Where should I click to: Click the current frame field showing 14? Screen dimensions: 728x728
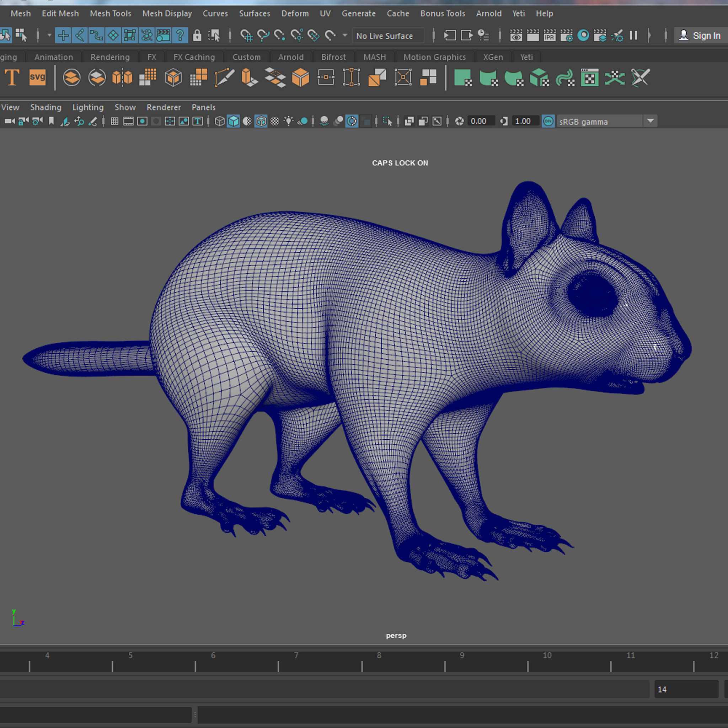[x=686, y=689]
